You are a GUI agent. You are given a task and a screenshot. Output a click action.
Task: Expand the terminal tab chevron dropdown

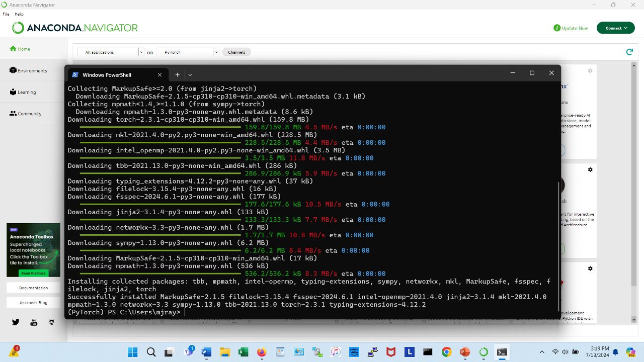pos(190,74)
